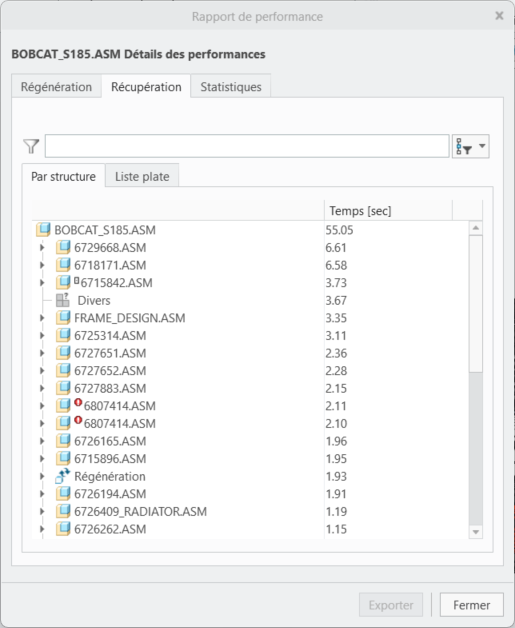Click the Exporter button
Screen dimensions: 515x628
(391, 605)
